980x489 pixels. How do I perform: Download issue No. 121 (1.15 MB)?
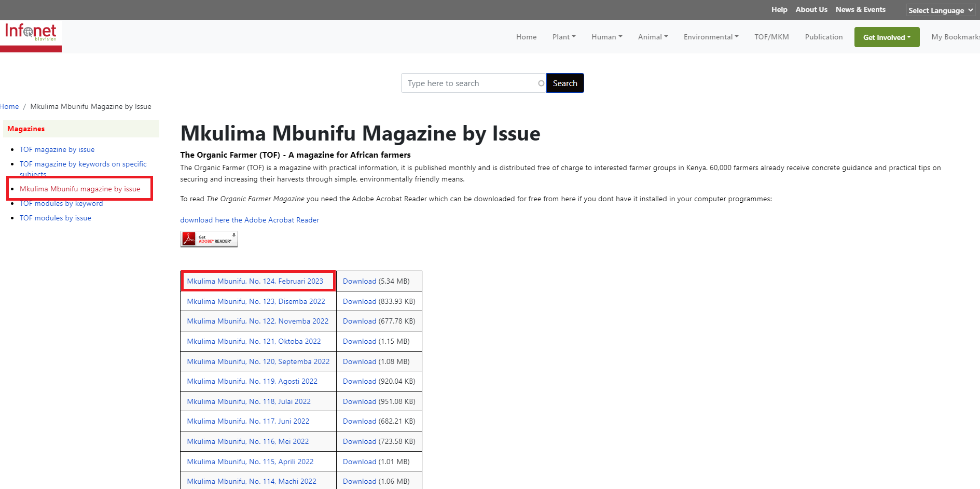[x=360, y=341]
